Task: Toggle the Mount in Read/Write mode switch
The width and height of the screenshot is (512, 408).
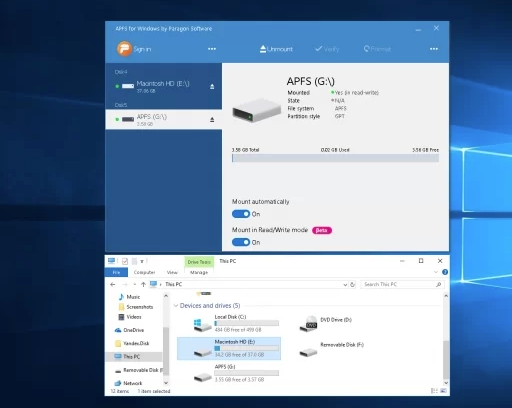Action: tap(241, 242)
